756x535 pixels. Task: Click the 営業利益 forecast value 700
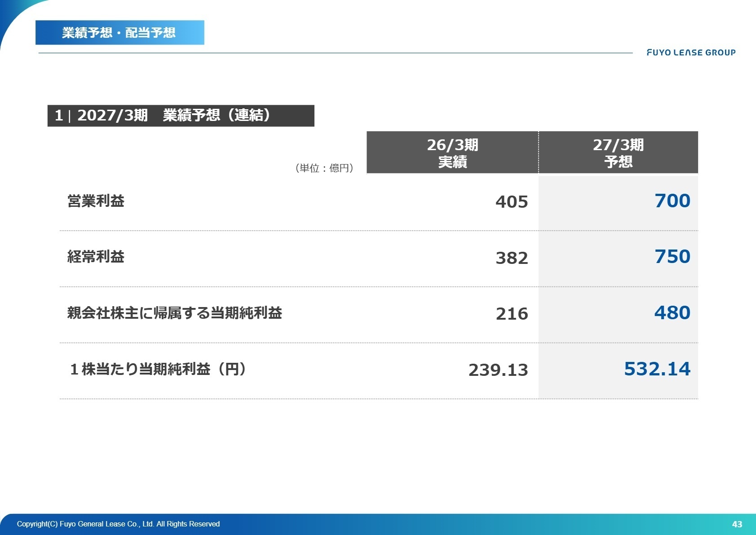click(x=672, y=201)
